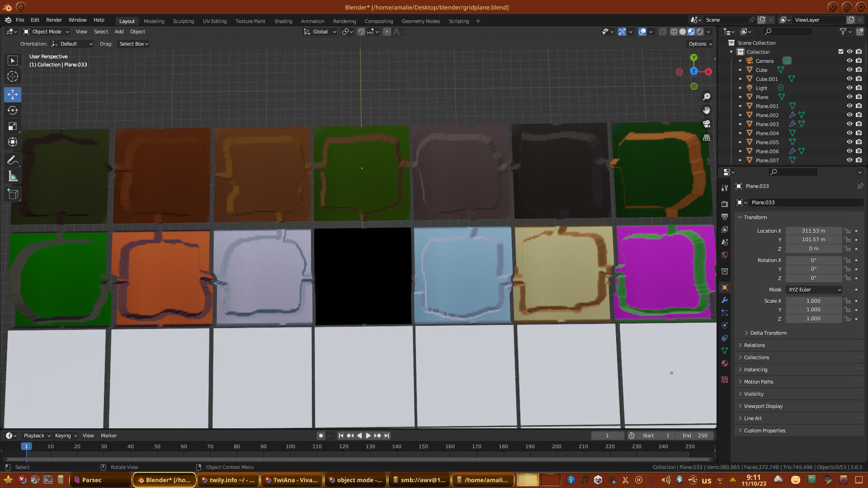Hide the Cube object in outliner
868x488 pixels.
click(x=849, y=70)
